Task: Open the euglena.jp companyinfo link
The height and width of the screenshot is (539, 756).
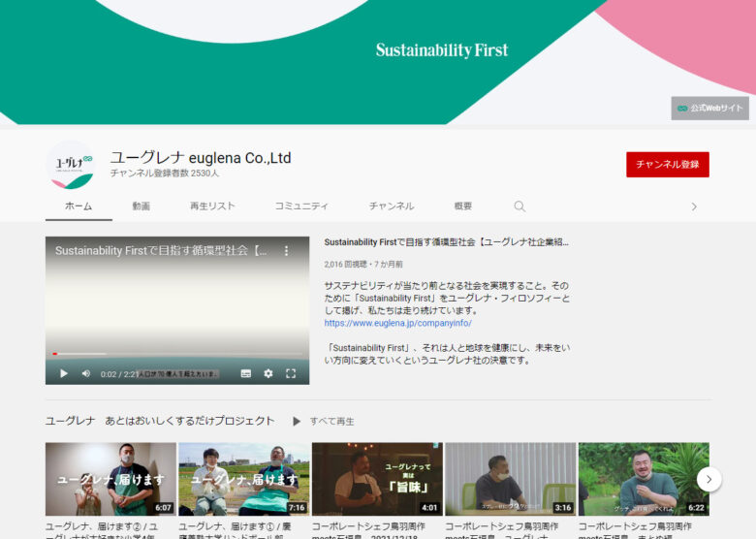Action: (x=397, y=323)
